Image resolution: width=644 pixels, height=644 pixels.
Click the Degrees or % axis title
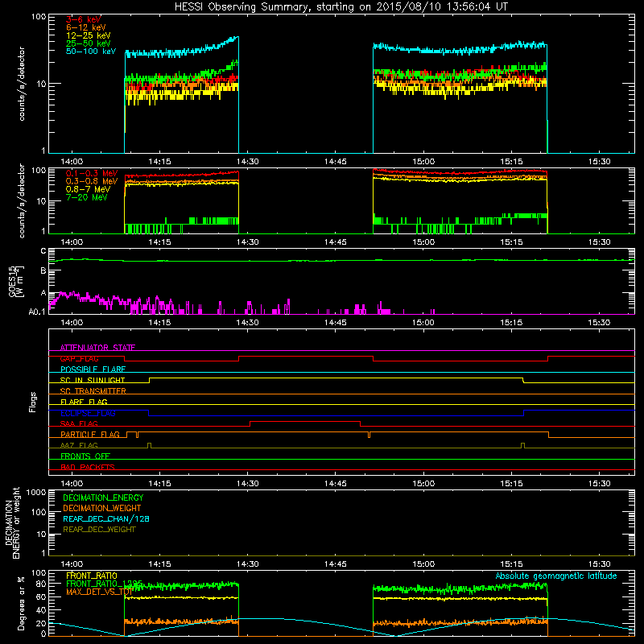click(x=21, y=603)
